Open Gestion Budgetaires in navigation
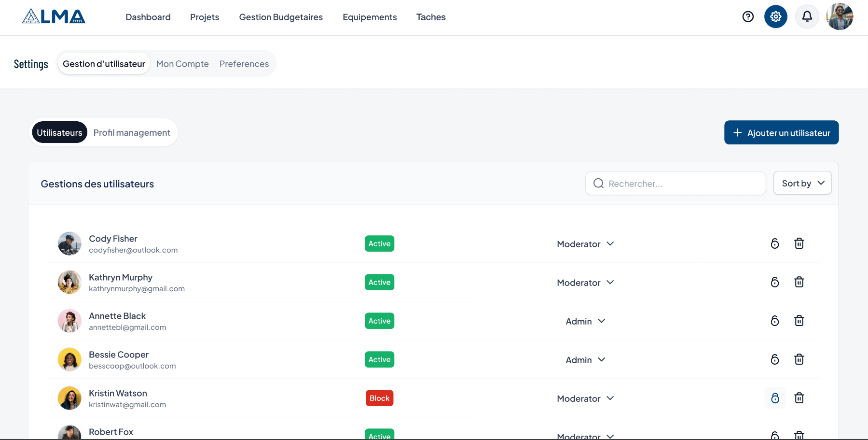This screenshot has width=868, height=440. [x=281, y=17]
